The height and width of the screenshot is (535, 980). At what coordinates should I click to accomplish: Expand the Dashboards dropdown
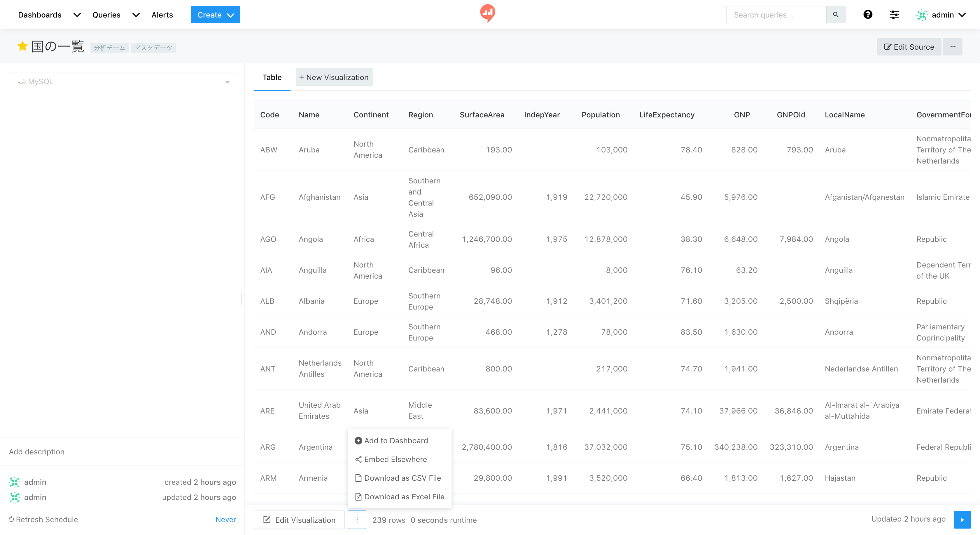point(77,15)
